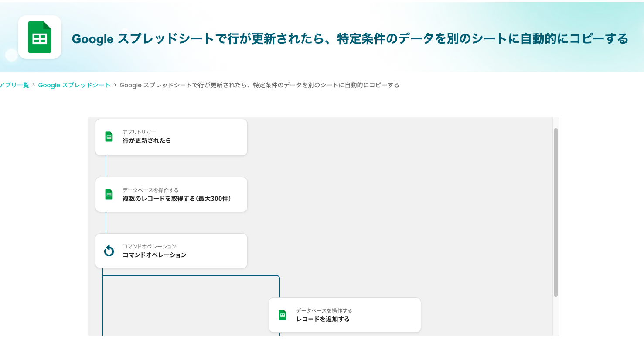Open the アプリ一覧 breadcrumb link

click(x=14, y=85)
